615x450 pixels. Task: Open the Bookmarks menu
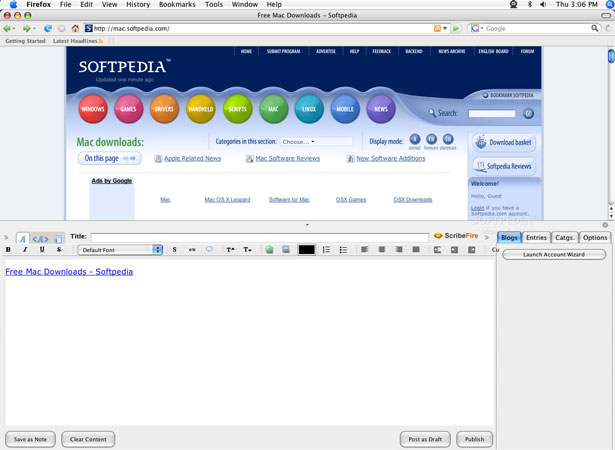tap(177, 4)
